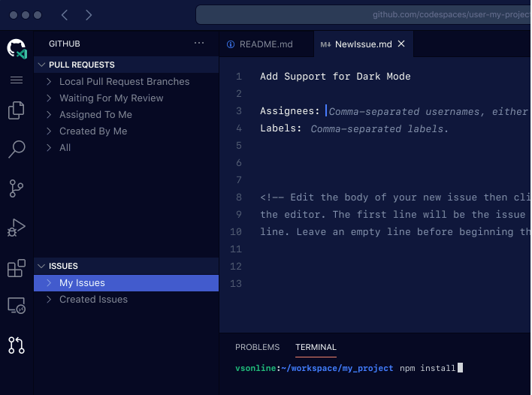532x395 pixels.
Task: Open the Source Control branch icon
Action: pyautogui.click(x=17, y=188)
